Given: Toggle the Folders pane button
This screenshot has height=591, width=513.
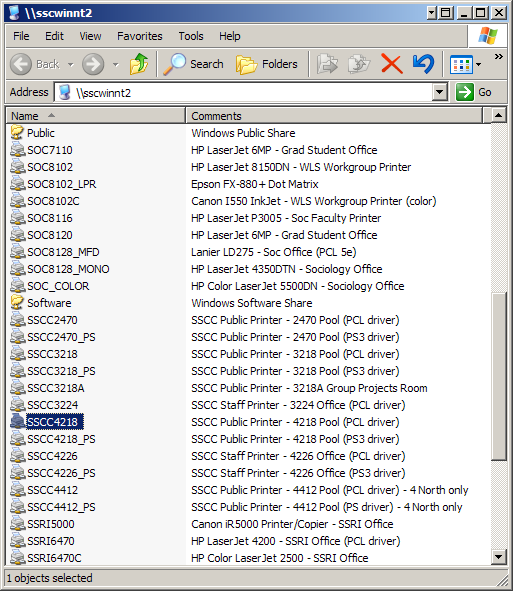Looking at the screenshot, I should [x=267, y=64].
